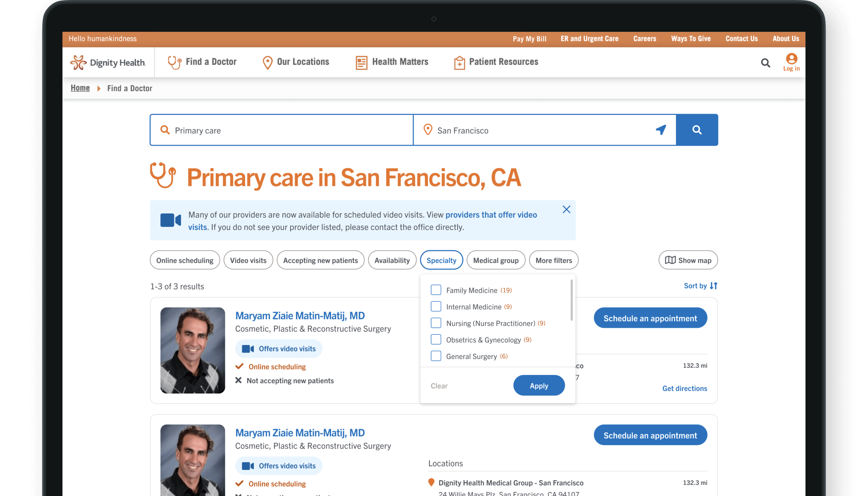Check Nursing (Nurse Practitioner) checkbox
This screenshot has width=868, height=496.
click(x=436, y=323)
